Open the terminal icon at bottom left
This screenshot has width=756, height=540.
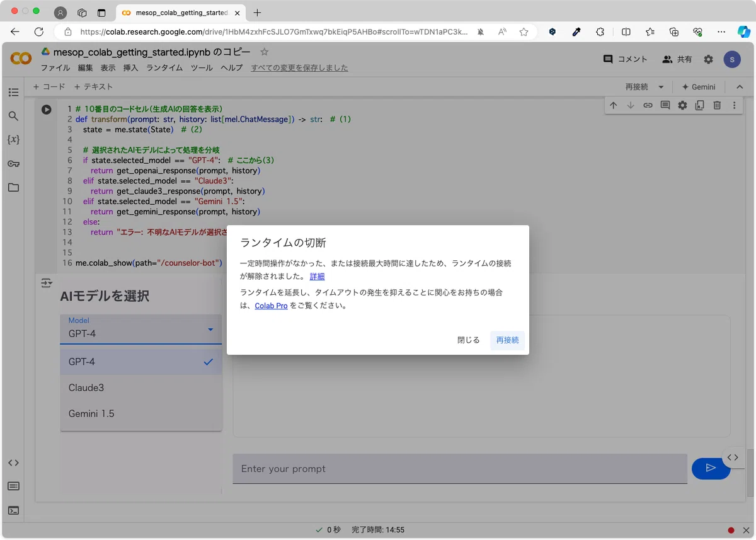(13, 510)
